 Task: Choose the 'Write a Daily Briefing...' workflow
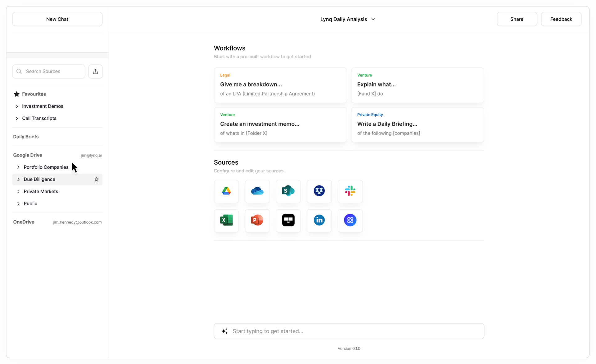click(418, 125)
